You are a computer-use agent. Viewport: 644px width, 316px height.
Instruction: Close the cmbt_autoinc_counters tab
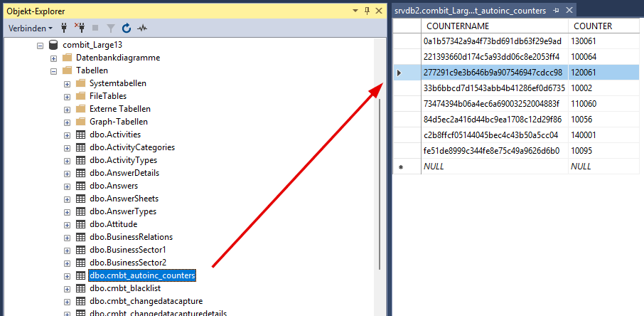[568, 11]
